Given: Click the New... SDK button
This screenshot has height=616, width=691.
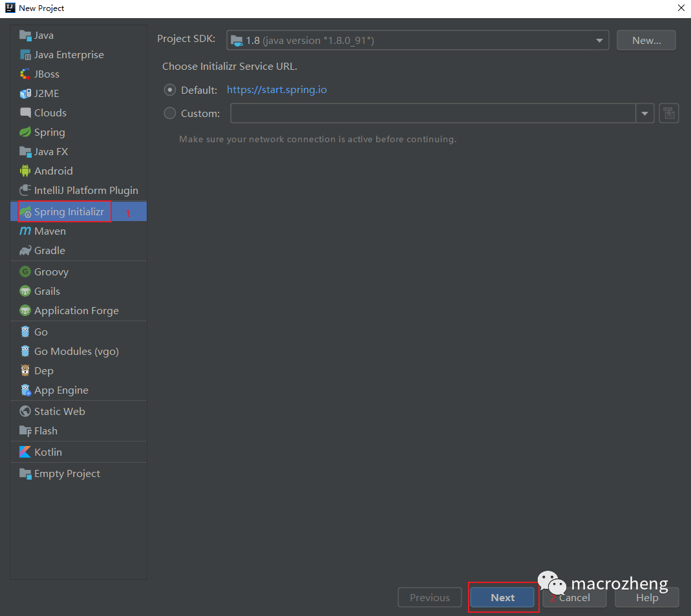Looking at the screenshot, I should point(646,40).
